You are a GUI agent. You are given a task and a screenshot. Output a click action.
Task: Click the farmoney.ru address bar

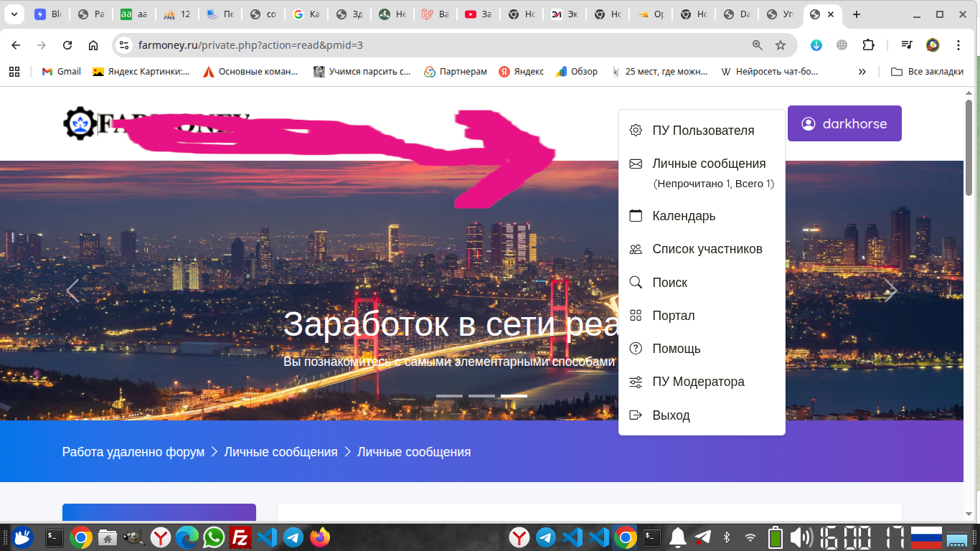[x=430, y=45]
